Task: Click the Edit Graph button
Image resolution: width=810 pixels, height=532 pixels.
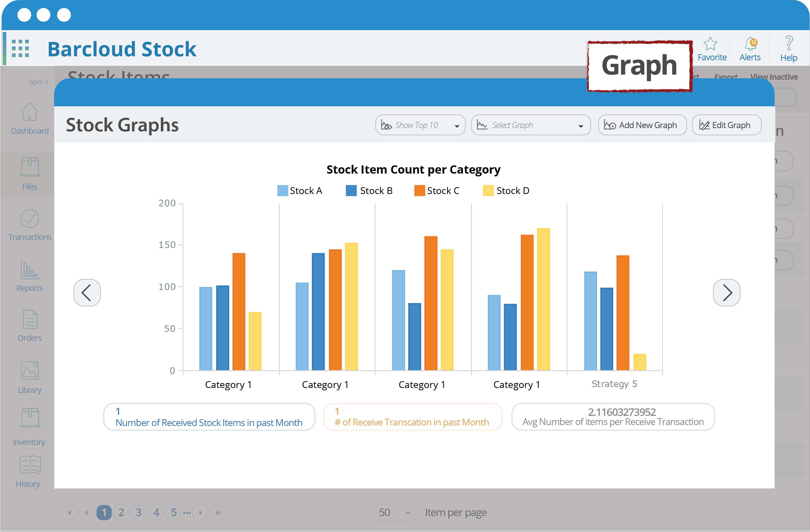Action: pyautogui.click(x=726, y=125)
